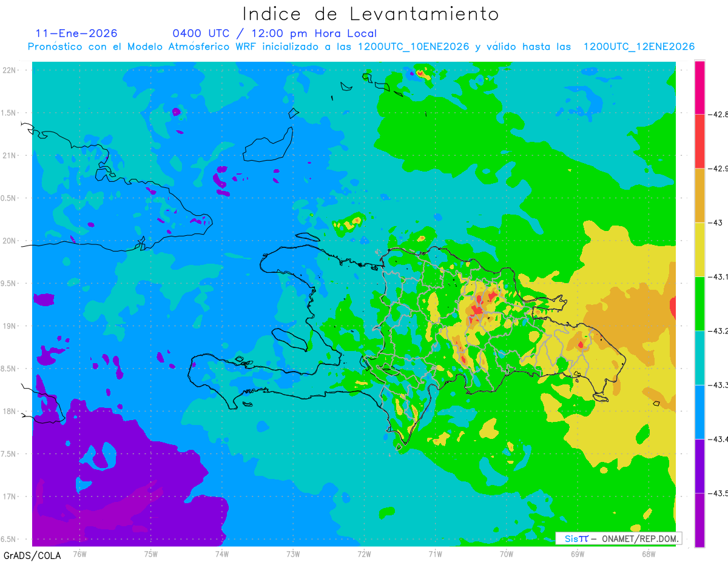Click the legend value '-43'

[x=715, y=222]
